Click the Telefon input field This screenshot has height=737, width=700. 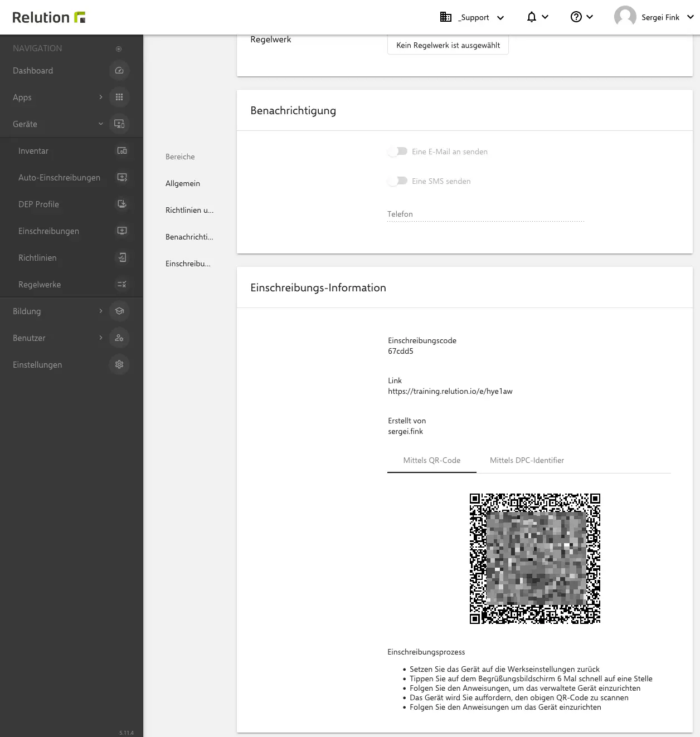click(485, 214)
